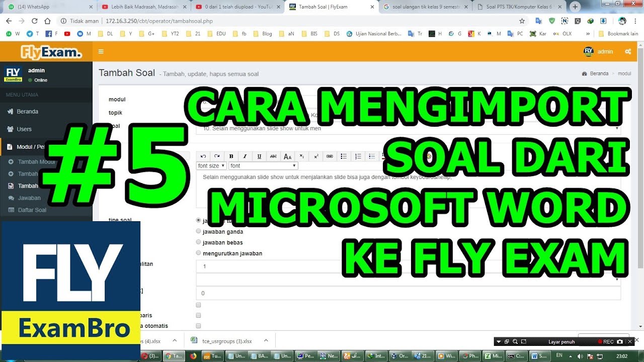Open the empty dropdown below the difficulty field
The height and width of the screenshot is (362, 644).
pos(408,280)
